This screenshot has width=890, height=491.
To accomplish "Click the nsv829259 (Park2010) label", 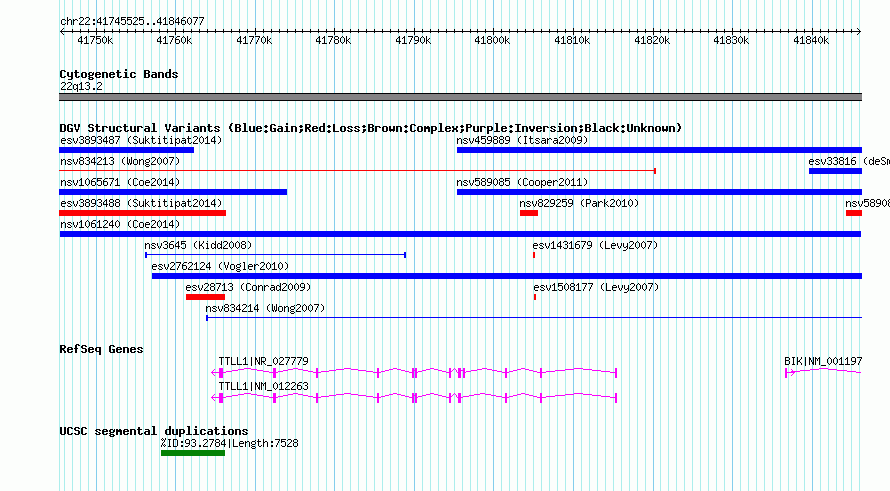I will (x=579, y=203).
